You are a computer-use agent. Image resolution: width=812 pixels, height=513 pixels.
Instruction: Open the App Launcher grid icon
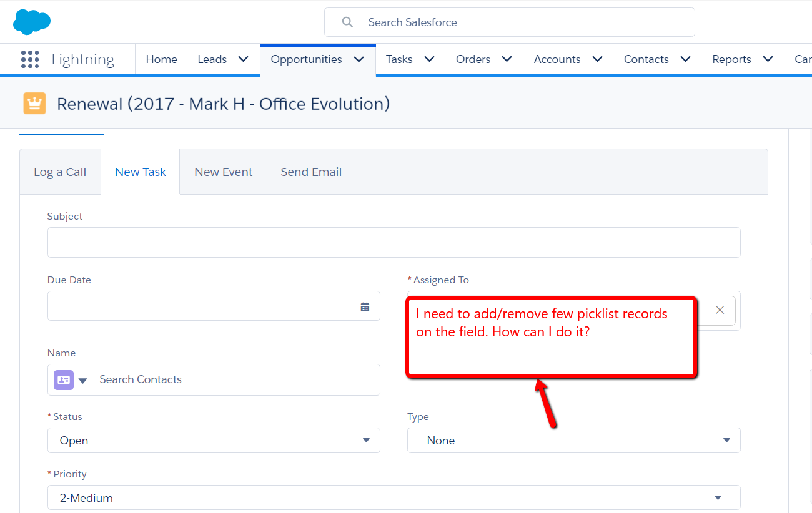click(30, 59)
